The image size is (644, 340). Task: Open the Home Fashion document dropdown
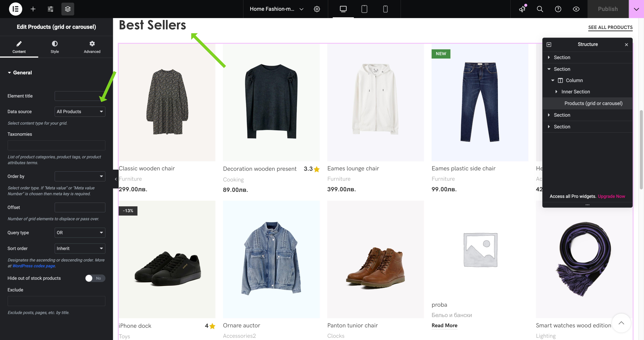tap(277, 9)
